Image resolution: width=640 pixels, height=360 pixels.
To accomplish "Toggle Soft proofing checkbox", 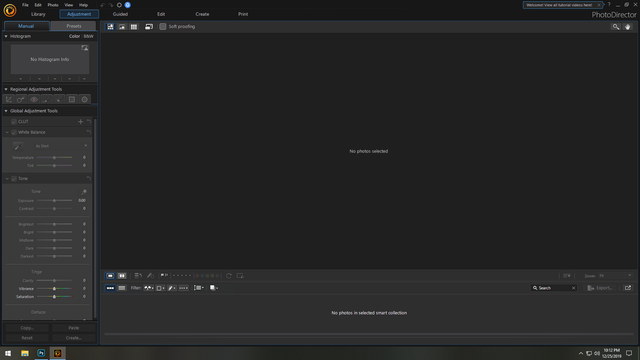I will (x=163, y=27).
